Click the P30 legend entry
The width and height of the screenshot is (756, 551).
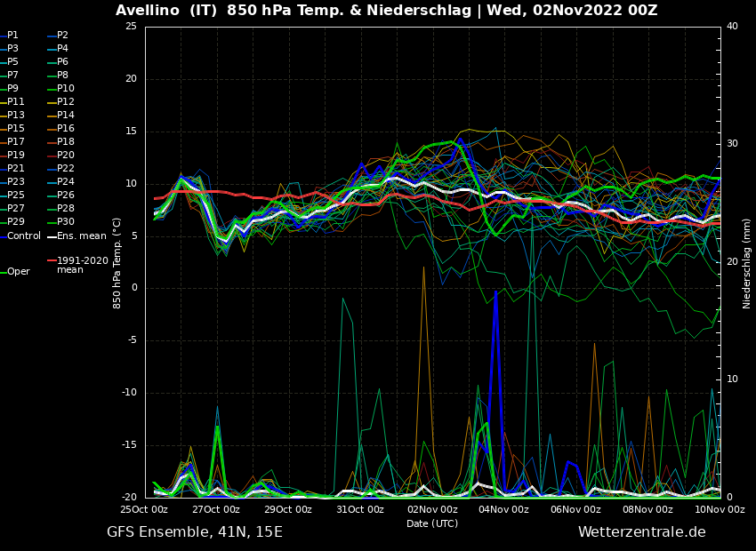(66, 222)
